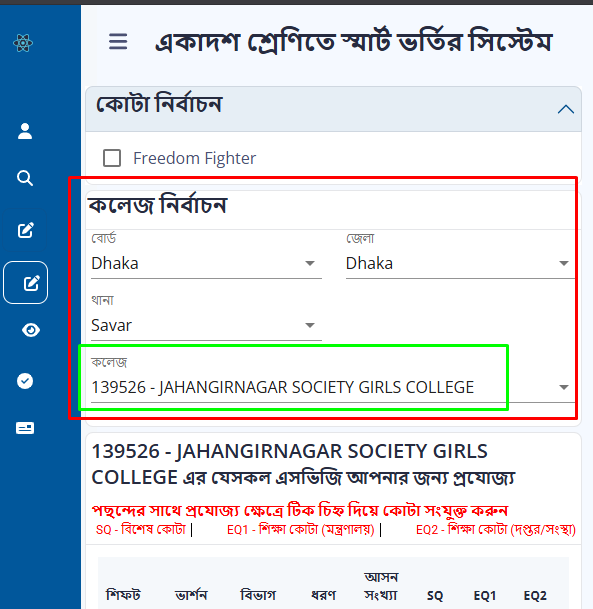Screen dimensions: 593x609
Task: Click the eye view sidebar icon
Action: (31, 330)
